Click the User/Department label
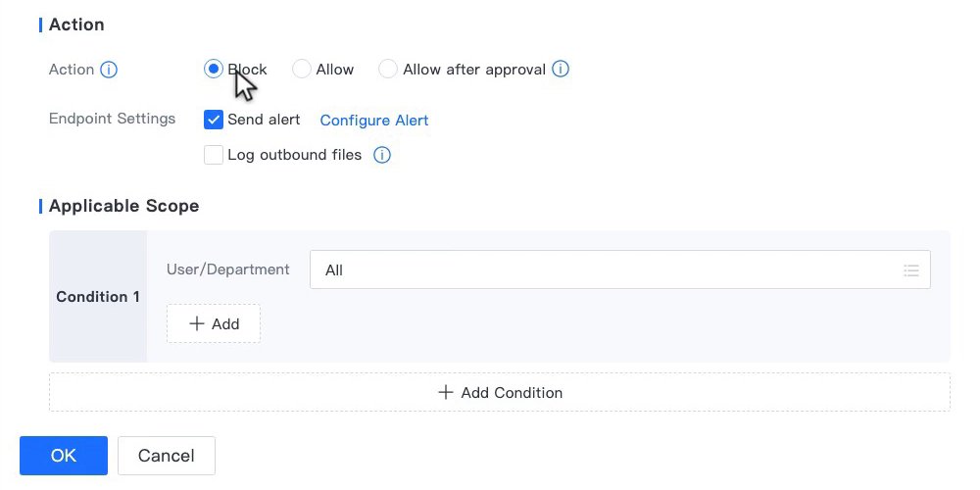Screen dimensions: 980x490 [x=228, y=269]
